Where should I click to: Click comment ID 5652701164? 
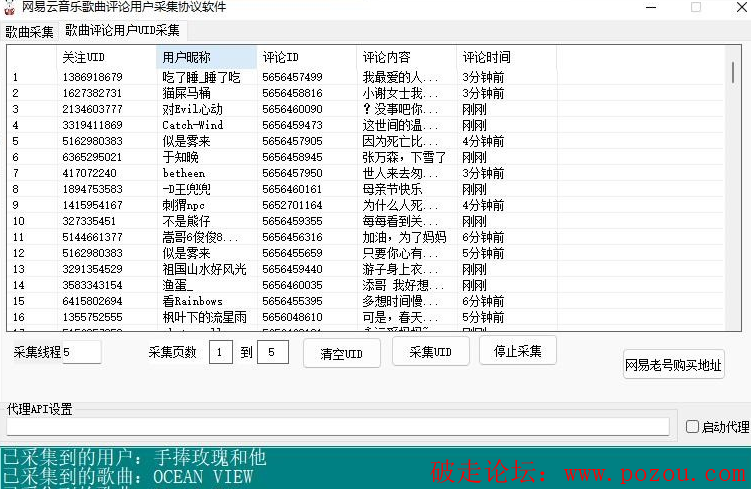click(292, 205)
